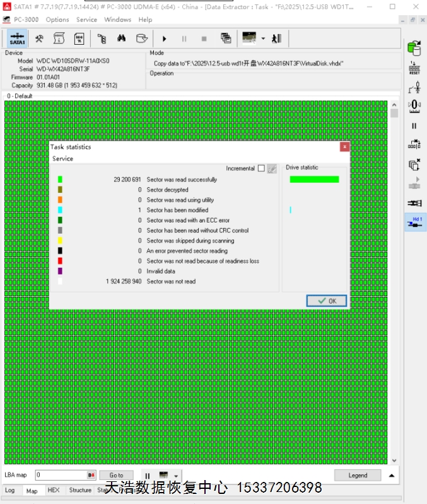Open dropdown arrow next to toolbar map icon

263,38
